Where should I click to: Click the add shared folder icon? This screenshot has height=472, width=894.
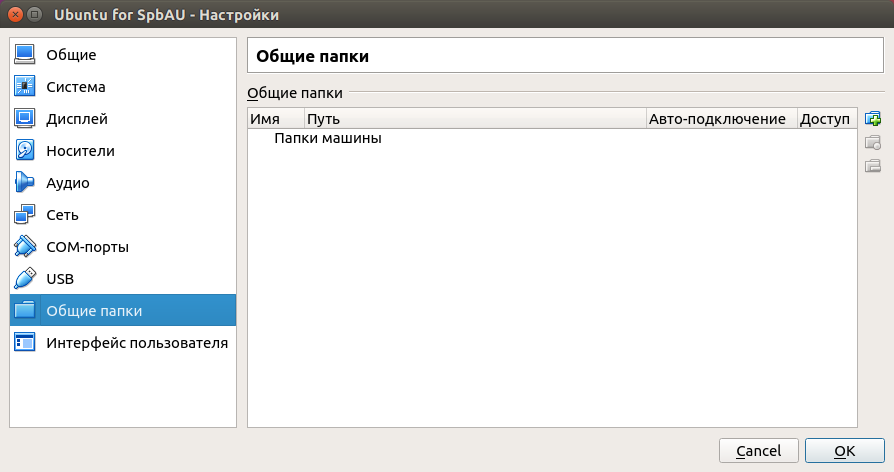coord(873,119)
